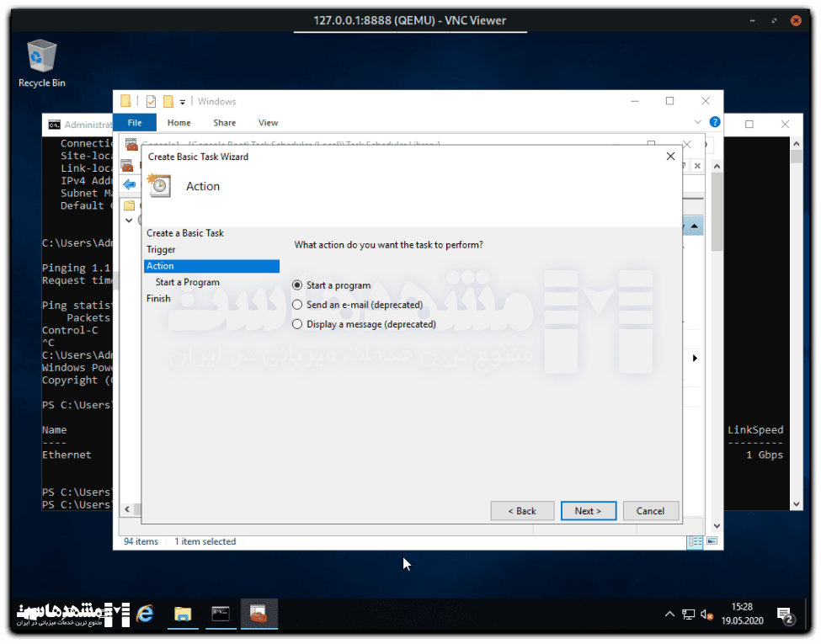Viewport: 821px width, 644px height.
Task: Select the Start a program option
Action: [297, 285]
